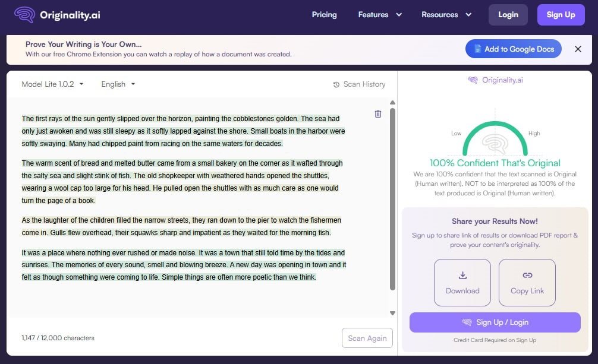Click the purple Sign Up / Login button
Image resolution: width=598 pixels, height=364 pixels.
click(495, 322)
